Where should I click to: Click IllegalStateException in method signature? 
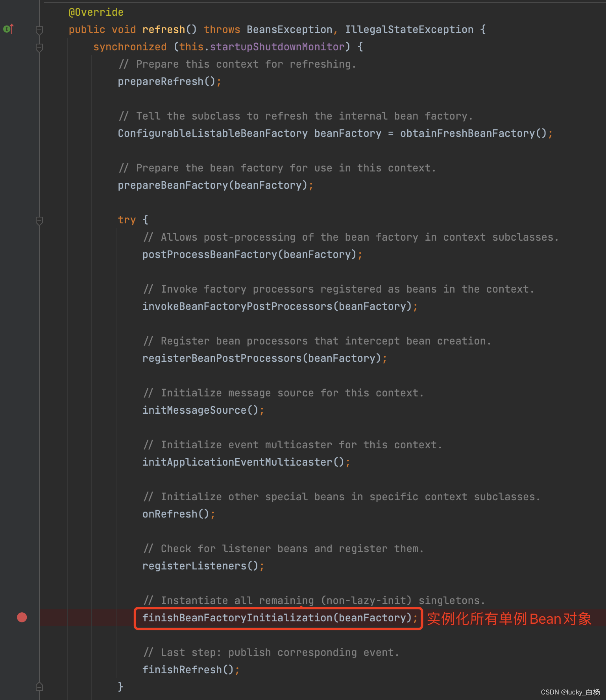[409, 29]
